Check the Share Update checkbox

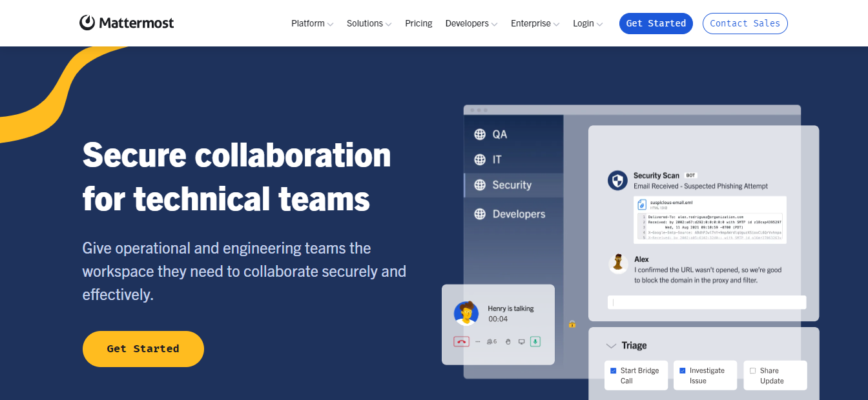click(752, 371)
